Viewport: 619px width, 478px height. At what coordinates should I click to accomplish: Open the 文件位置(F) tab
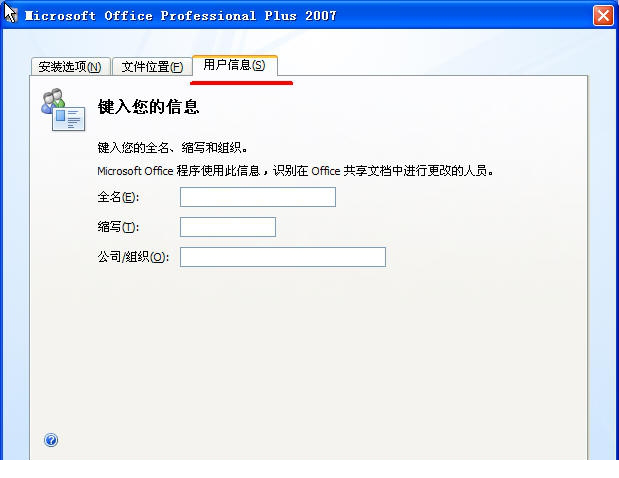[x=152, y=66]
